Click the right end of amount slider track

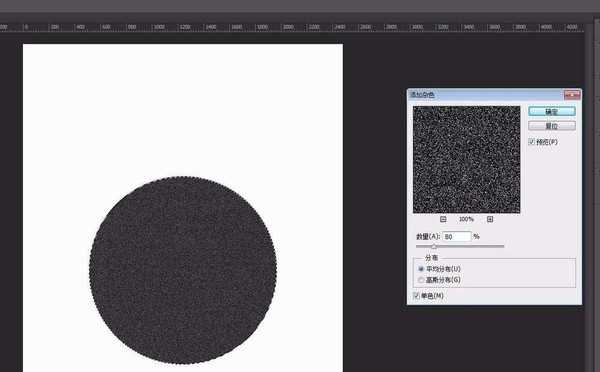point(503,246)
